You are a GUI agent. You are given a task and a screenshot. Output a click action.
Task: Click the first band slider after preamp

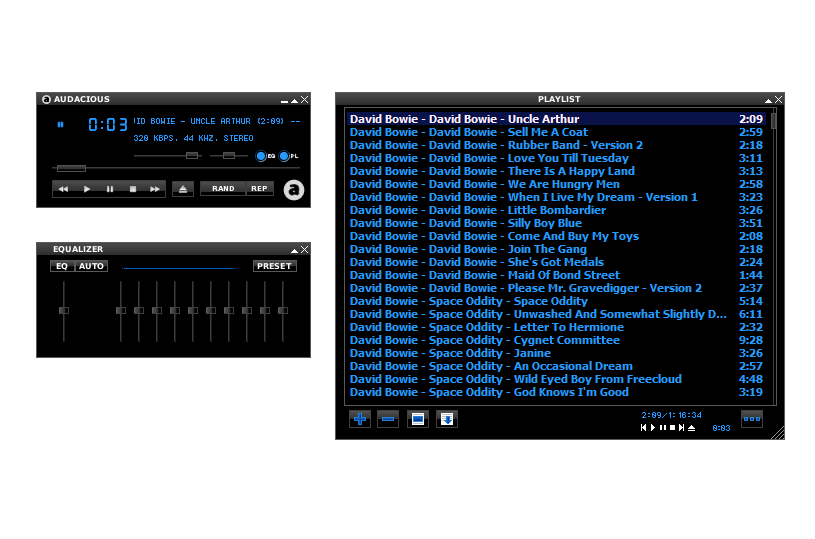(121, 311)
